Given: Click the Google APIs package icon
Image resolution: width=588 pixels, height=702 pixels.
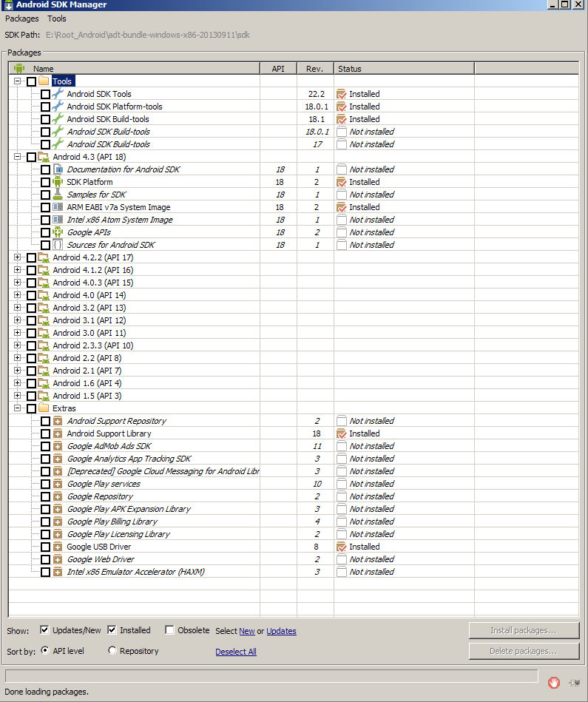Looking at the screenshot, I should tap(58, 232).
